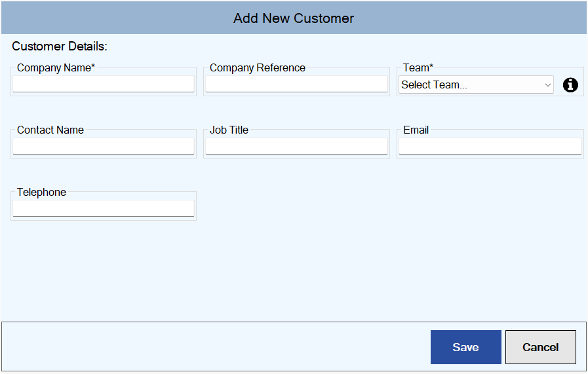Click the Email text box
Viewport: 588px width, 374px height.
[490, 146]
